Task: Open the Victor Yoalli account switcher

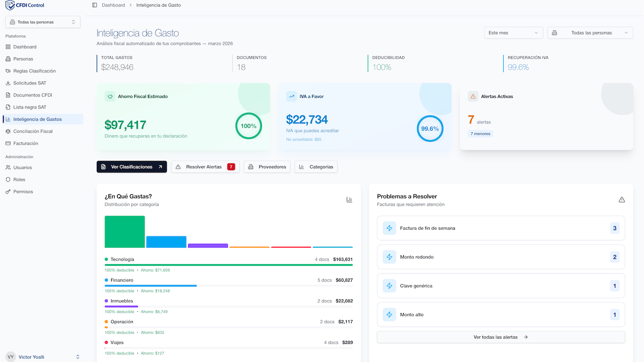Action: 43,356
